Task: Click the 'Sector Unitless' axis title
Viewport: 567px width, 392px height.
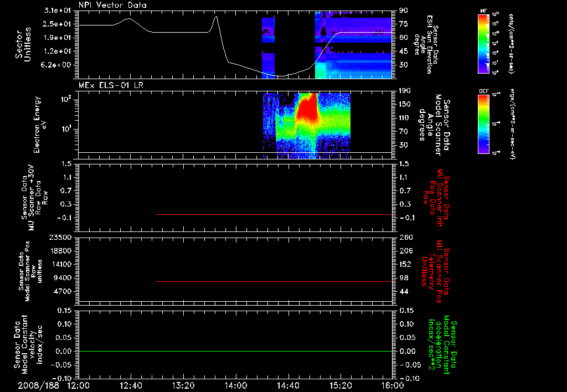Action: point(23,44)
